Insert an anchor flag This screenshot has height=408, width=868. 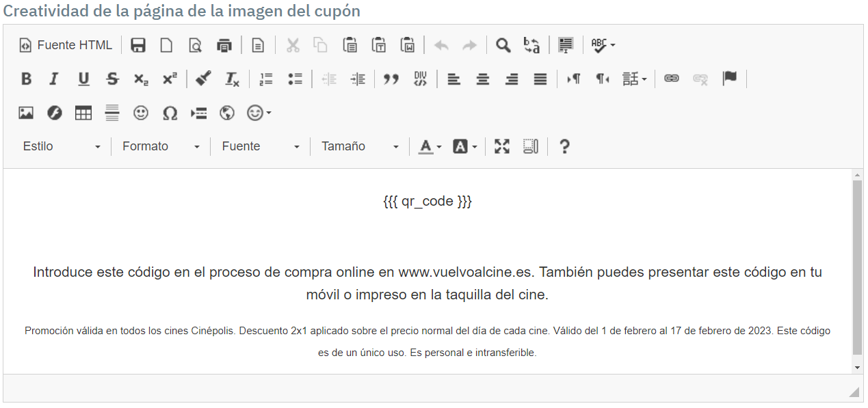pyautogui.click(x=730, y=79)
